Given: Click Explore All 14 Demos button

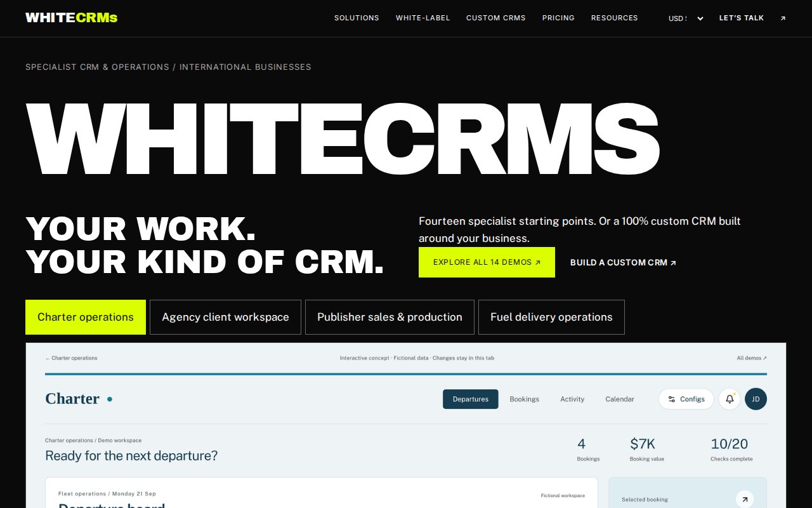Looking at the screenshot, I should point(487,262).
